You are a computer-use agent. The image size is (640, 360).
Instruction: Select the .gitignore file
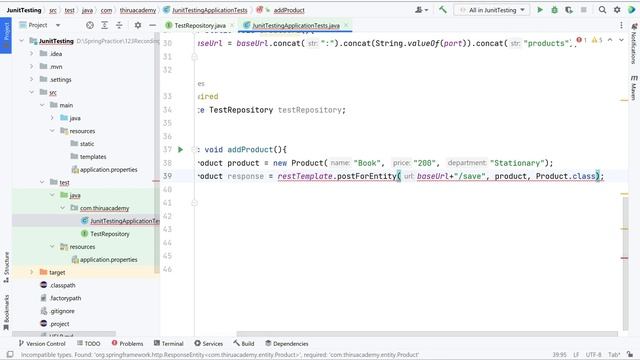tap(62, 311)
